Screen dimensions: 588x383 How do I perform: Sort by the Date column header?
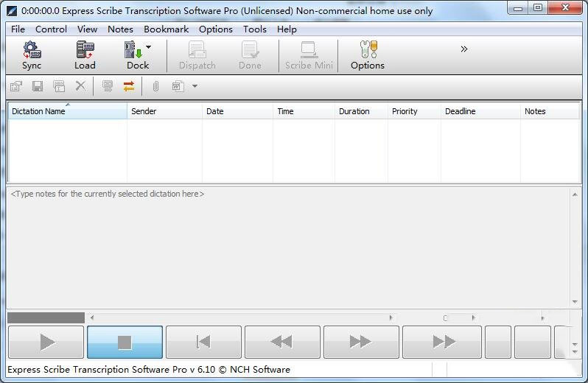237,111
